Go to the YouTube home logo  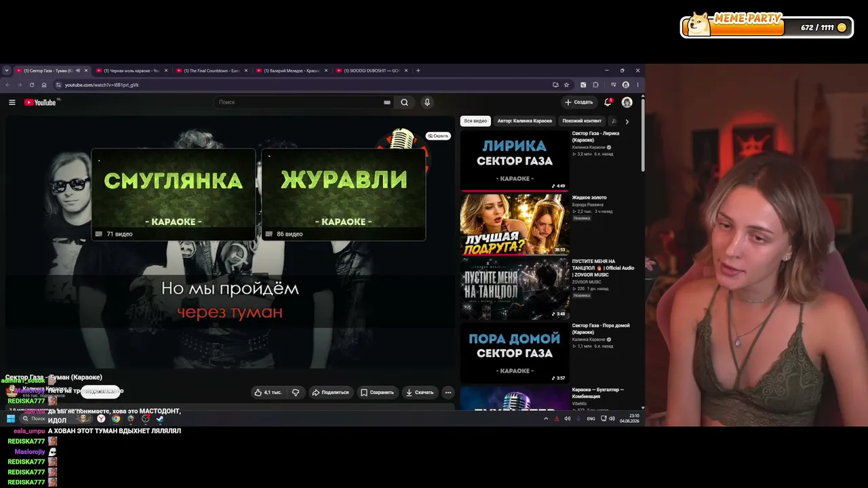click(x=40, y=102)
